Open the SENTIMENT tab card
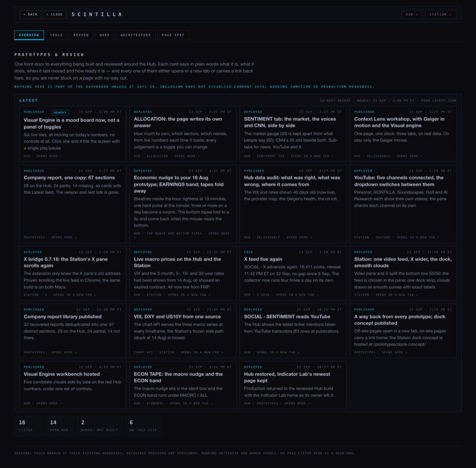This screenshot has height=468, width=476. (293, 134)
